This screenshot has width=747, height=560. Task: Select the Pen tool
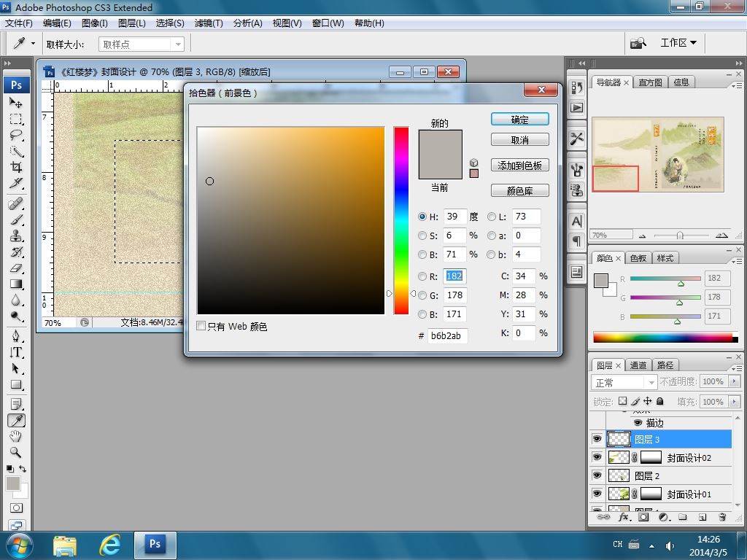[x=16, y=336]
